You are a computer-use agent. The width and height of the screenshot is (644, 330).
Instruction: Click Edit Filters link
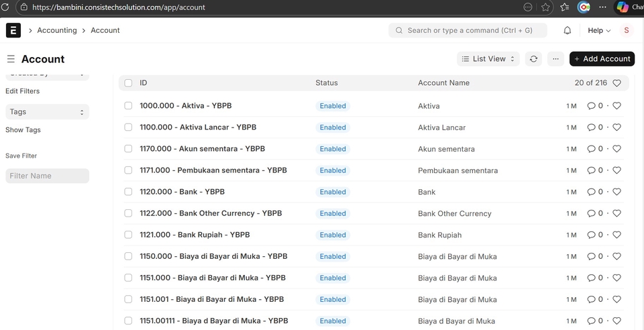[x=23, y=91]
